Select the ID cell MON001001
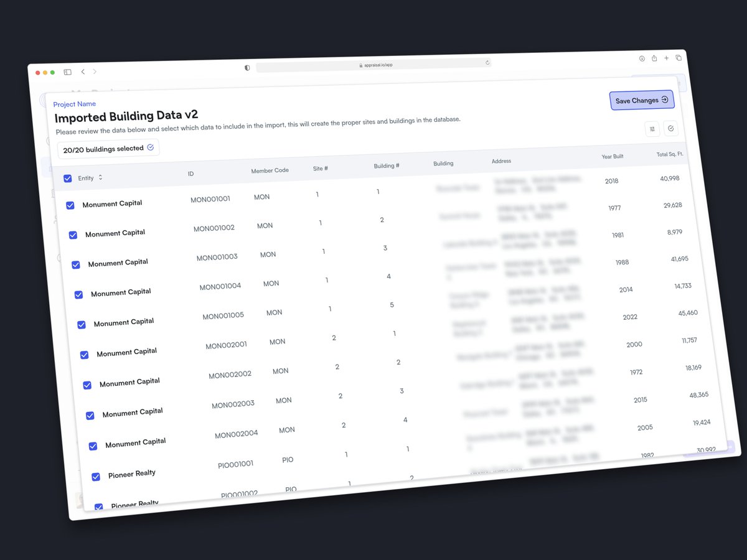The height and width of the screenshot is (560, 747). click(x=210, y=199)
